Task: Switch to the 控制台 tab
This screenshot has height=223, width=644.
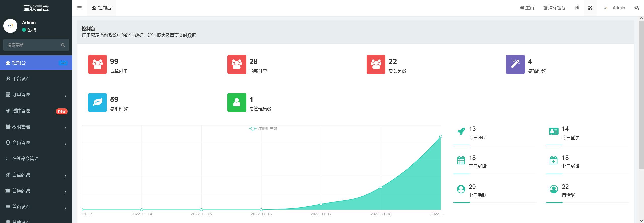Action: 102,8
